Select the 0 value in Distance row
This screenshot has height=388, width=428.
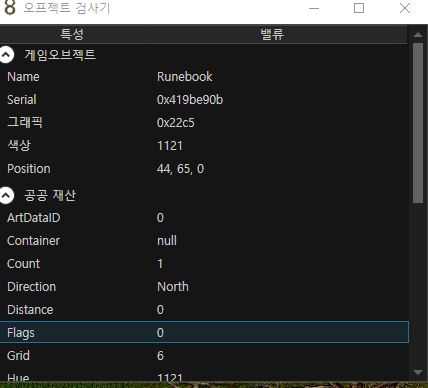(160, 310)
